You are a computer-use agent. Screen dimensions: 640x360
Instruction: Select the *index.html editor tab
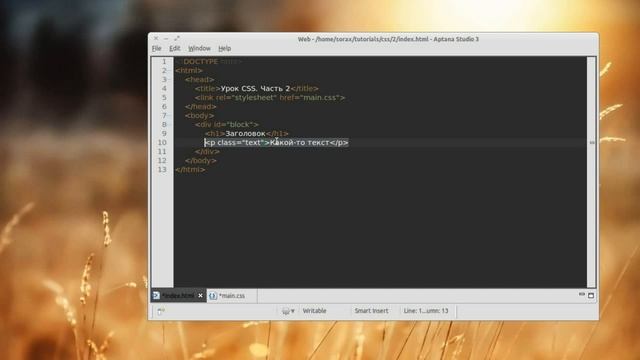tap(178, 296)
